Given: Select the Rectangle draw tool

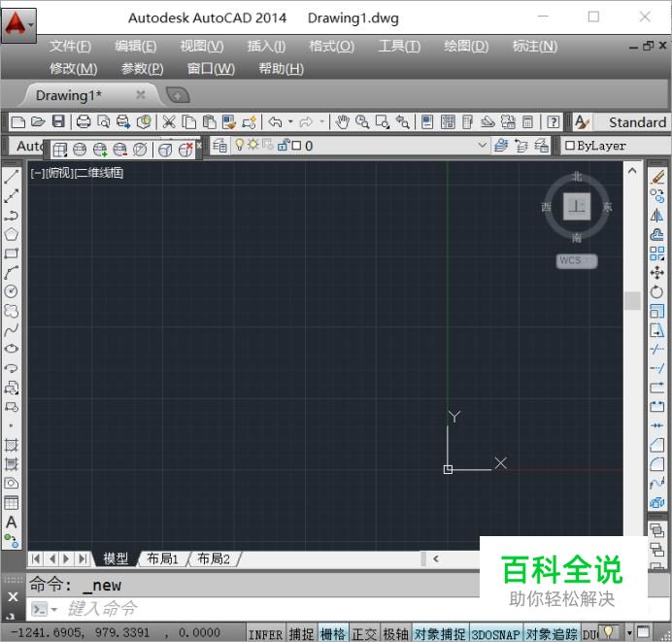Looking at the screenshot, I should click(11, 253).
